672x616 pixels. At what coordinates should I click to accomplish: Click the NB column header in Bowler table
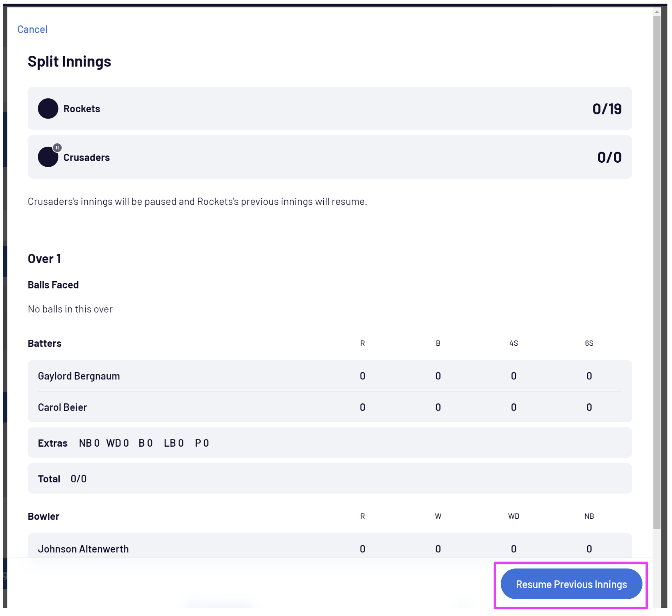[589, 516]
